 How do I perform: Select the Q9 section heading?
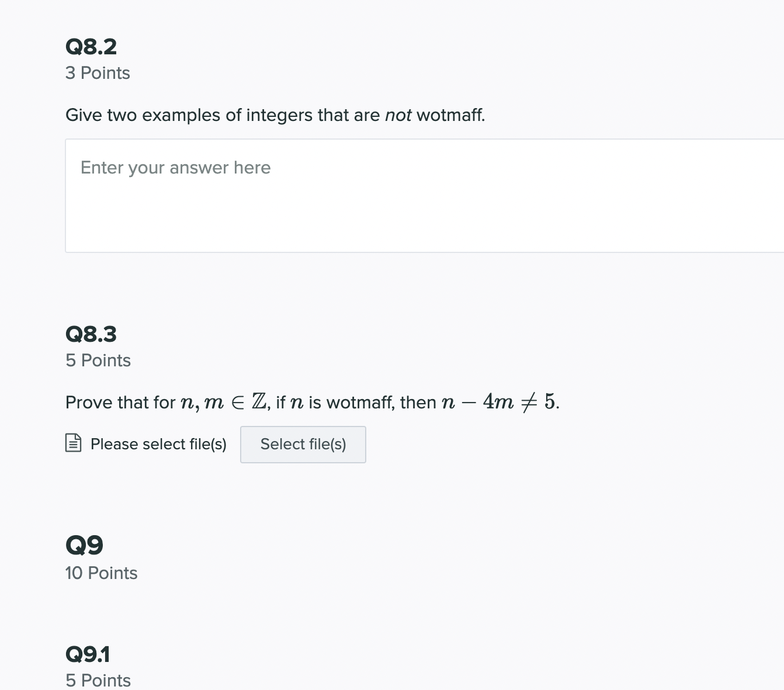pyautogui.click(x=84, y=545)
